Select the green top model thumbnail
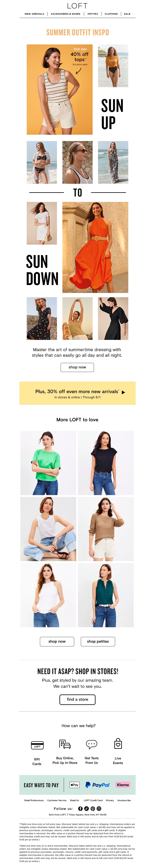The height and width of the screenshot is (868, 155). [48, 463]
